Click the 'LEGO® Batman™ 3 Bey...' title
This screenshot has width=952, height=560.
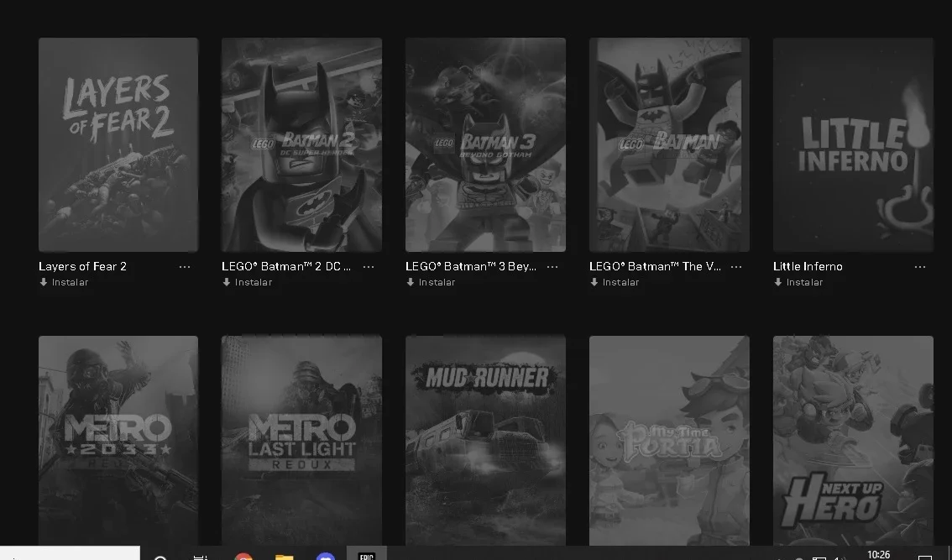(x=471, y=267)
